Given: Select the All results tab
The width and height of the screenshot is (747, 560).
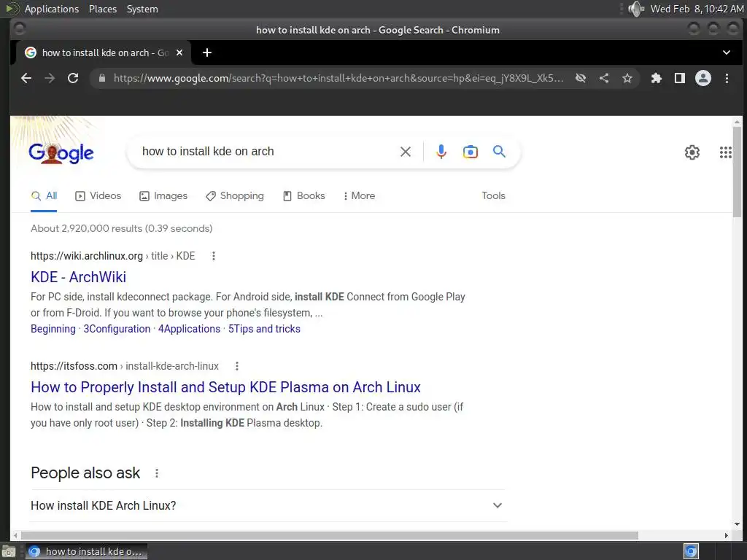Looking at the screenshot, I should tap(44, 195).
